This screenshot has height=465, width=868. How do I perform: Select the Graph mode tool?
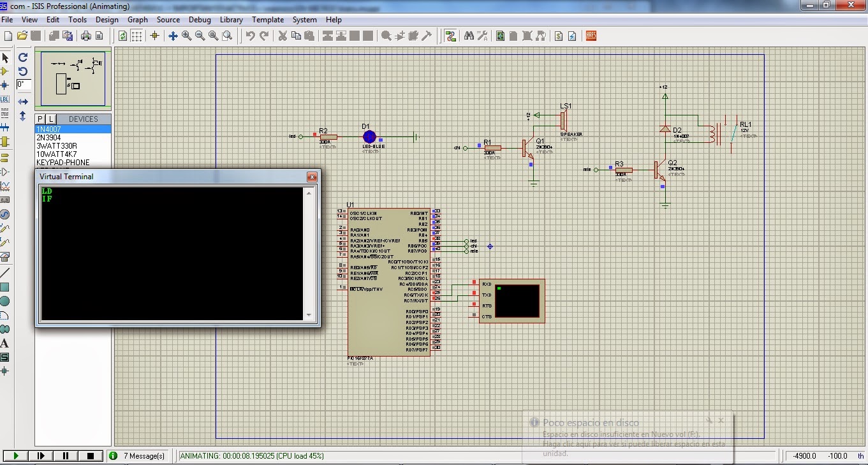click(6, 184)
